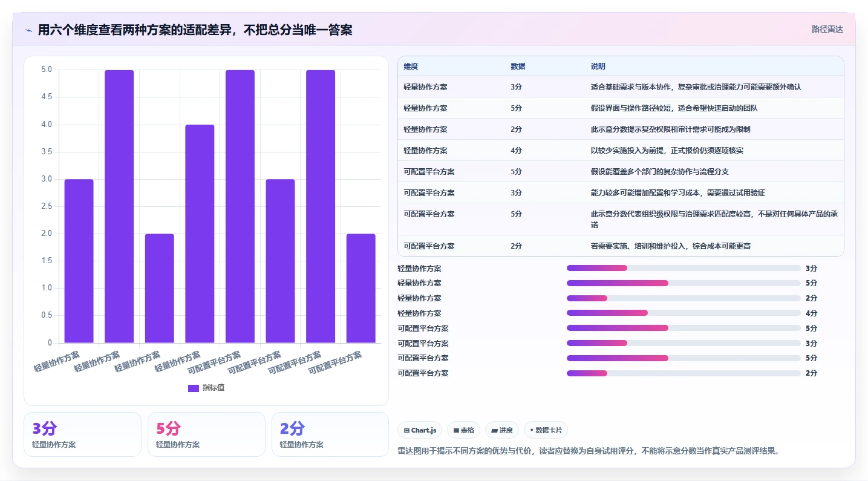Click 轻量协作方案 progress bar showing 3分

pyautogui.click(x=684, y=268)
